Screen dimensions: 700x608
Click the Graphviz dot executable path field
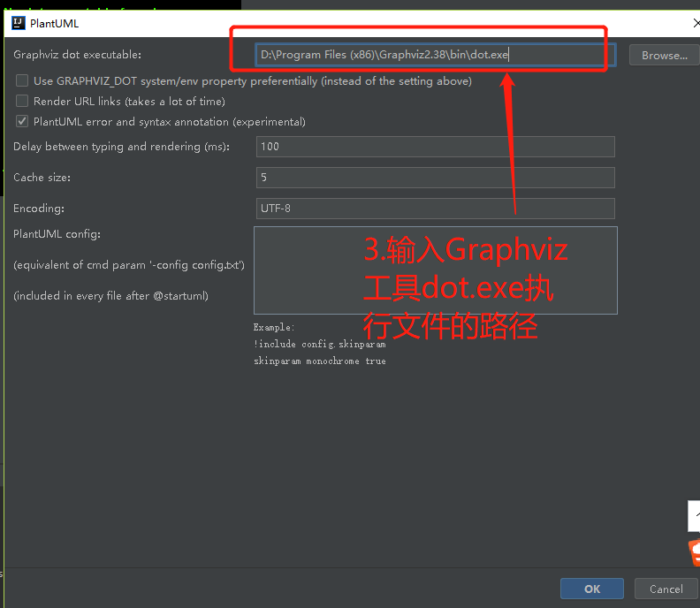(435, 55)
